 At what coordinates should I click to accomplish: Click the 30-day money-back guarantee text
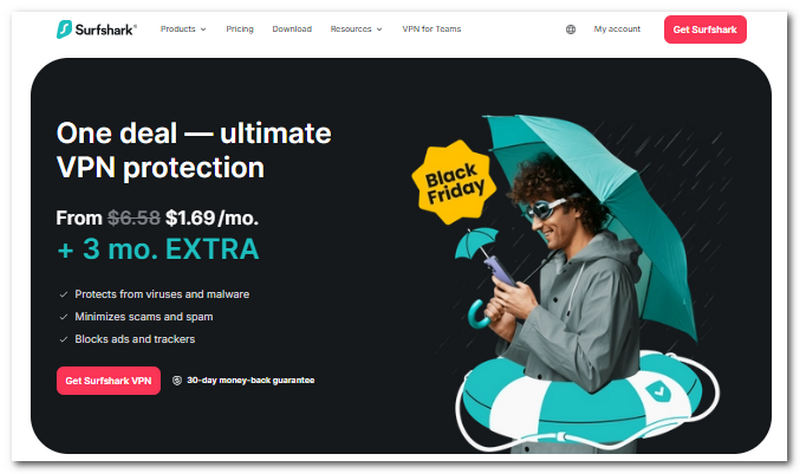pyautogui.click(x=251, y=380)
